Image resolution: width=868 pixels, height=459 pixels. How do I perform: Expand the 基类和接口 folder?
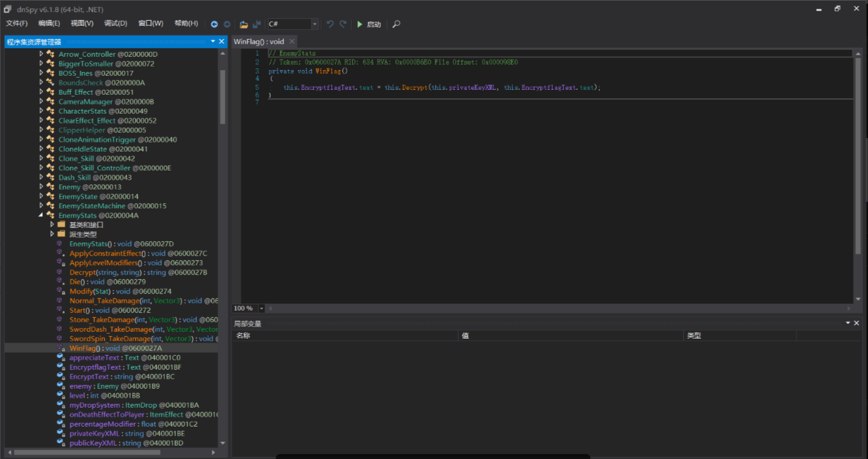pyautogui.click(x=53, y=224)
